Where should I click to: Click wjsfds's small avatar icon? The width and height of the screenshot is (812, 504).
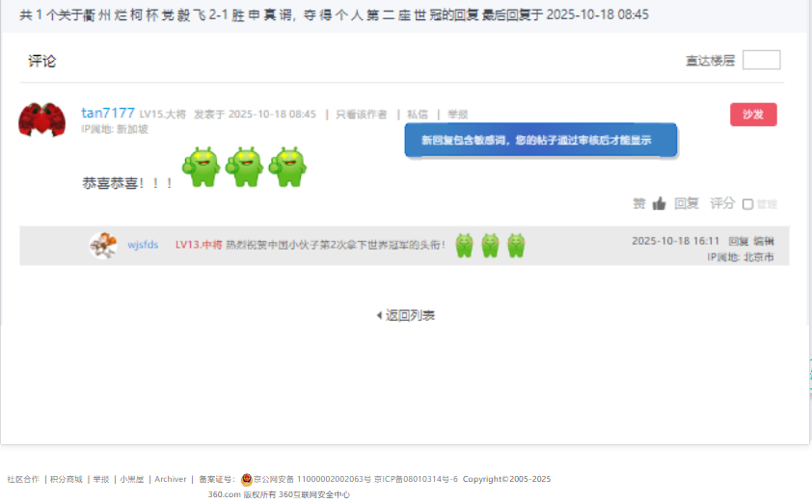pos(103,245)
